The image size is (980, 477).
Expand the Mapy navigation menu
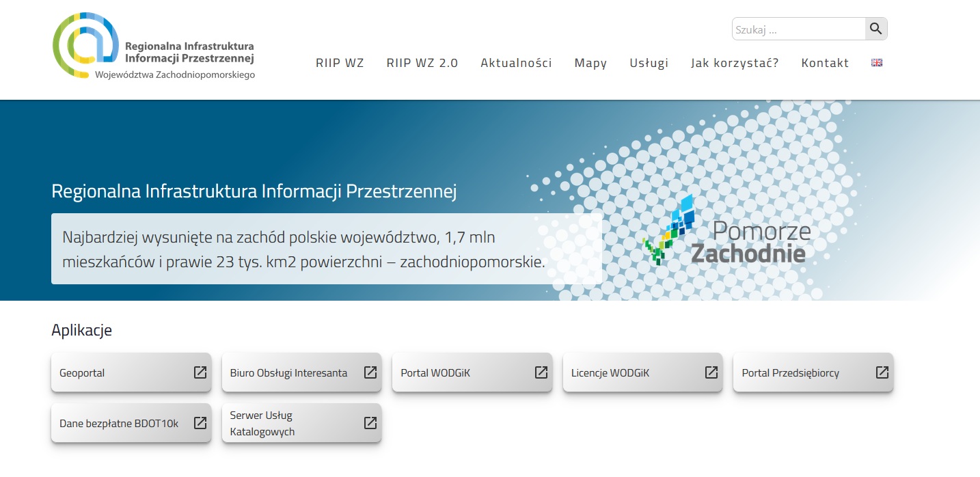(590, 63)
